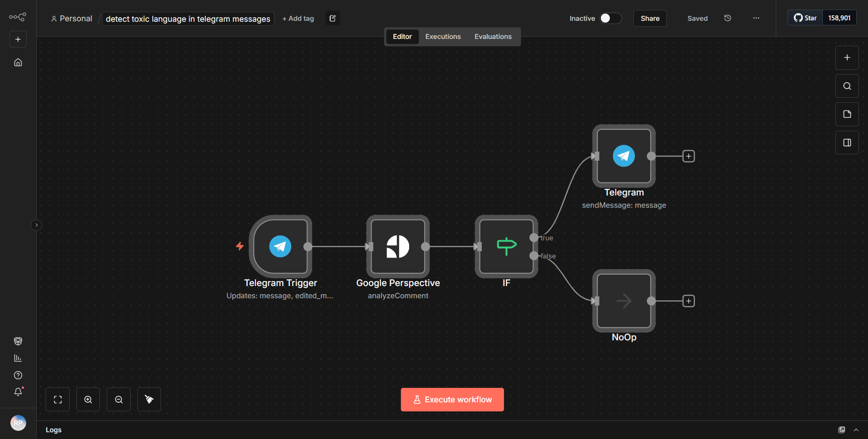Switch to the Editor tab

402,37
